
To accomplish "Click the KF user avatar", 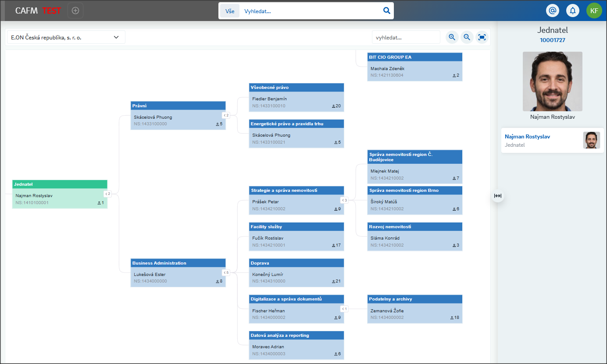I will pos(594,11).
